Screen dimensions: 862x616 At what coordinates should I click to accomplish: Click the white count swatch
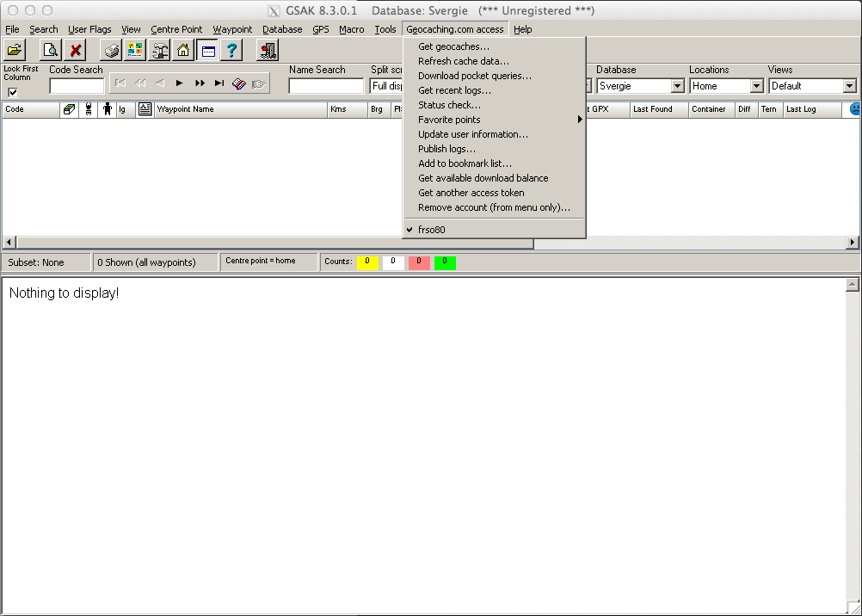click(393, 263)
